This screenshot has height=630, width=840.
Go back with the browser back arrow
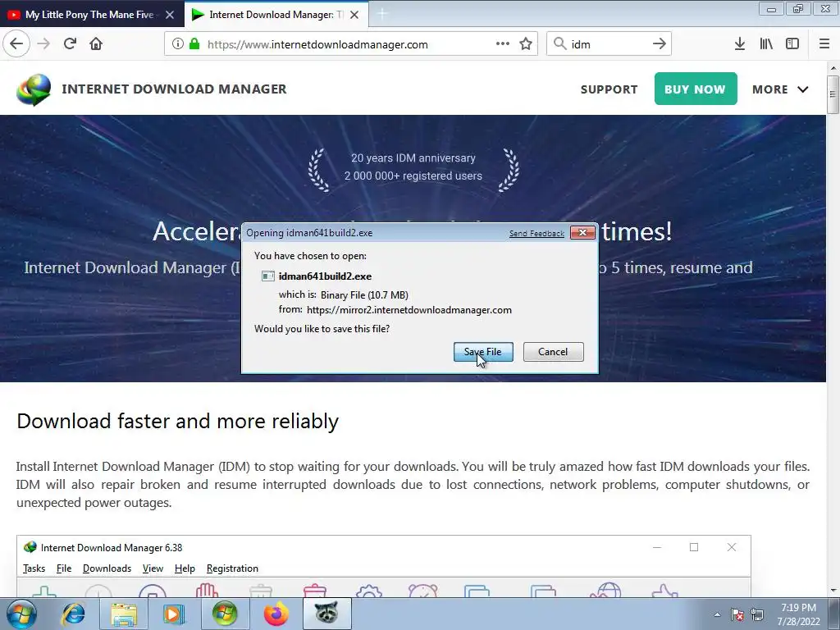pyautogui.click(x=16, y=43)
